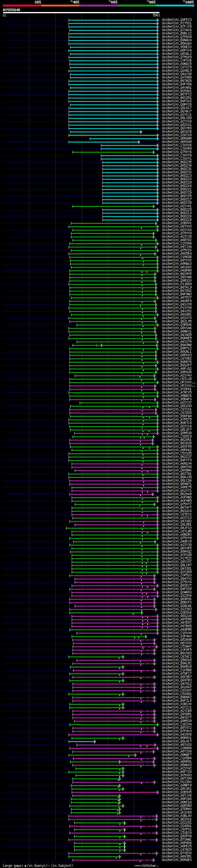The image size is (197, 868).
Task: Click label UniRef100_Q1H8L9
Action: (x=177, y=71)
